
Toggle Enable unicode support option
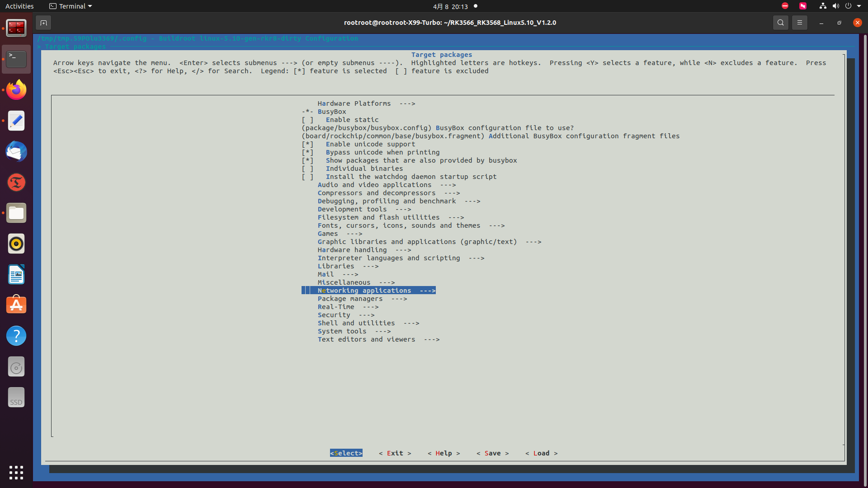(x=307, y=144)
